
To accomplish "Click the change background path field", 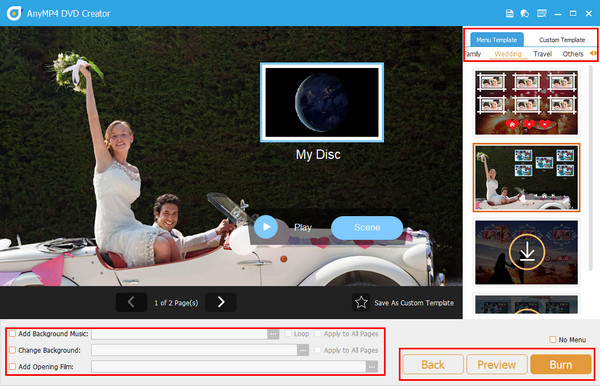I will 194,350.
